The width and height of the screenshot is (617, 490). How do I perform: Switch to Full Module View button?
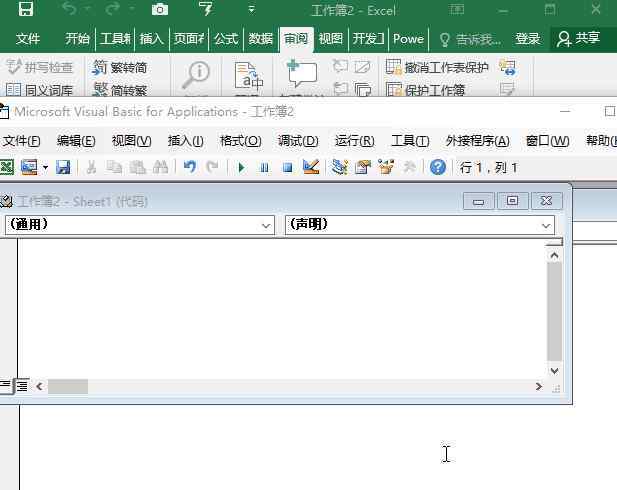tap(22, 386)
